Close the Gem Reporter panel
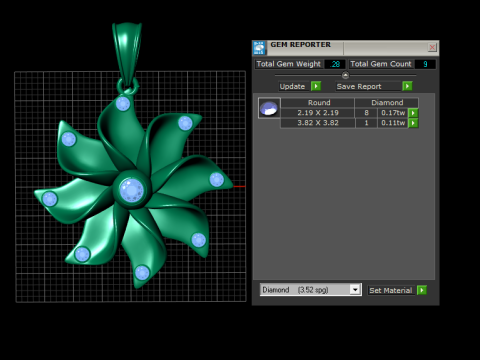480x360 pixels. tap(432, 47)
